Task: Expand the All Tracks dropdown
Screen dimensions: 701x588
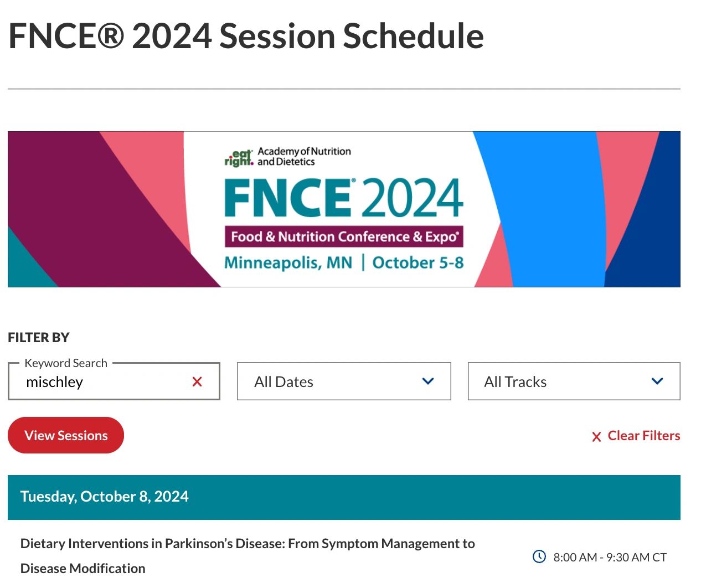Action: click(x=573, y=381)
